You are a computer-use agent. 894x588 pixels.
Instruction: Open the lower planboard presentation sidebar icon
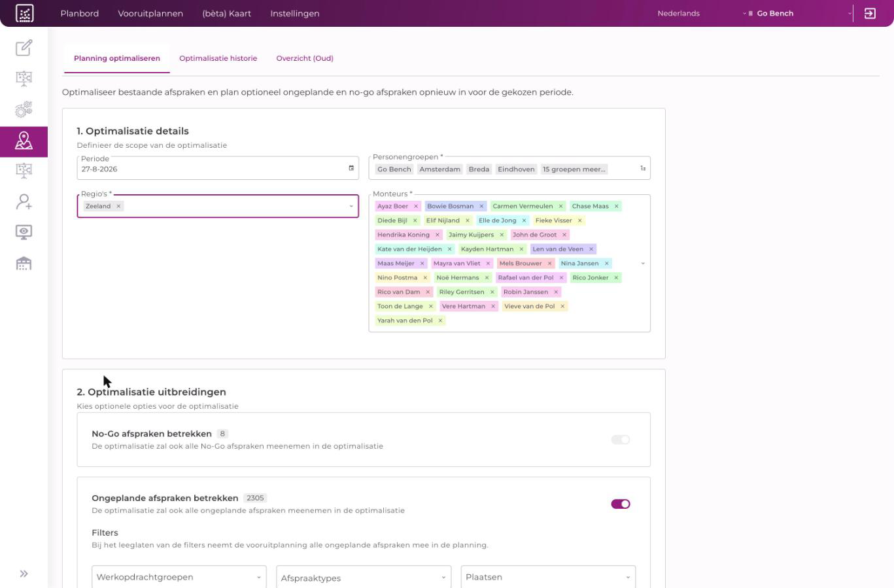(24, 171)
